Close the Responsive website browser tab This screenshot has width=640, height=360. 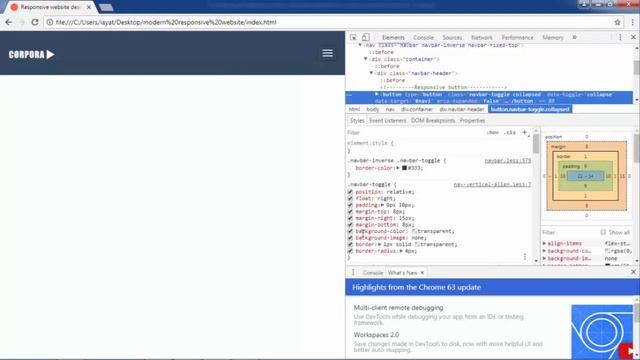pos(89,7)
